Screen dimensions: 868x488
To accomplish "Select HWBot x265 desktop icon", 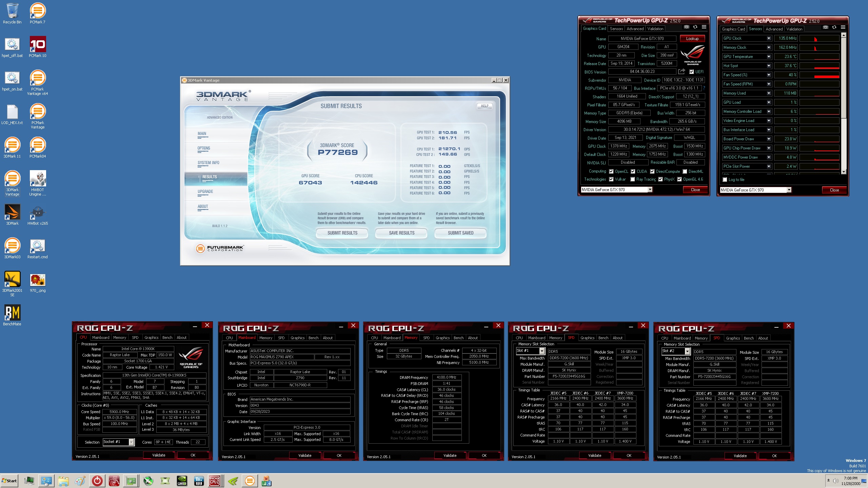I will (38, 215).
